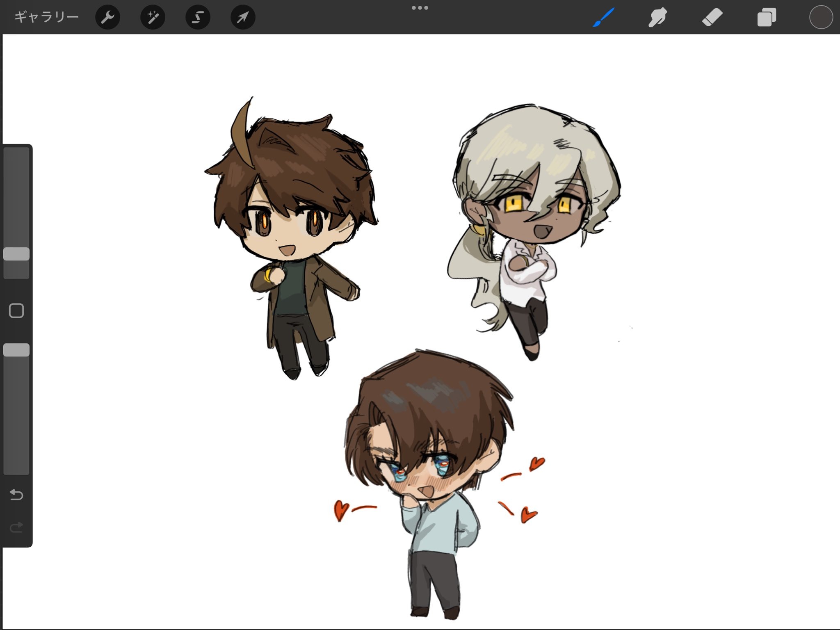Image resolution: width=840 pixels, height=630 pixels.
Task: Click the brush opacity slider handle
Action: pos(16,350)
